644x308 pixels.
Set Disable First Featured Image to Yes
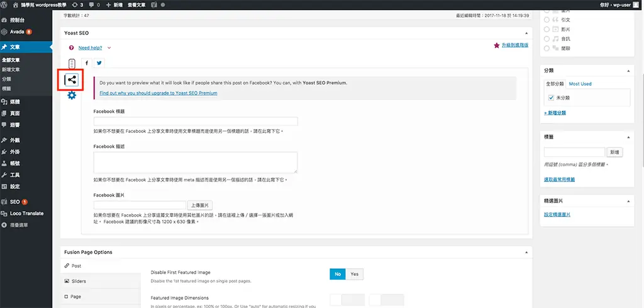355,274
